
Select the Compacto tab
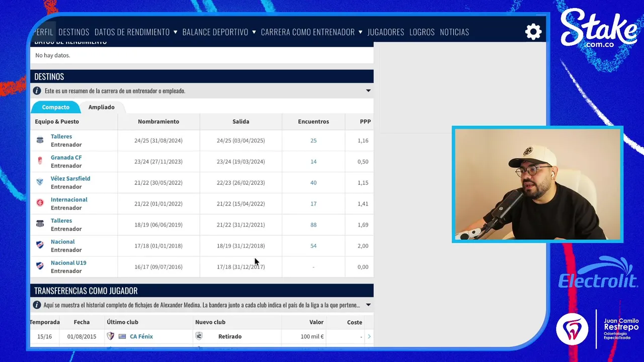[x=56, y=107]
